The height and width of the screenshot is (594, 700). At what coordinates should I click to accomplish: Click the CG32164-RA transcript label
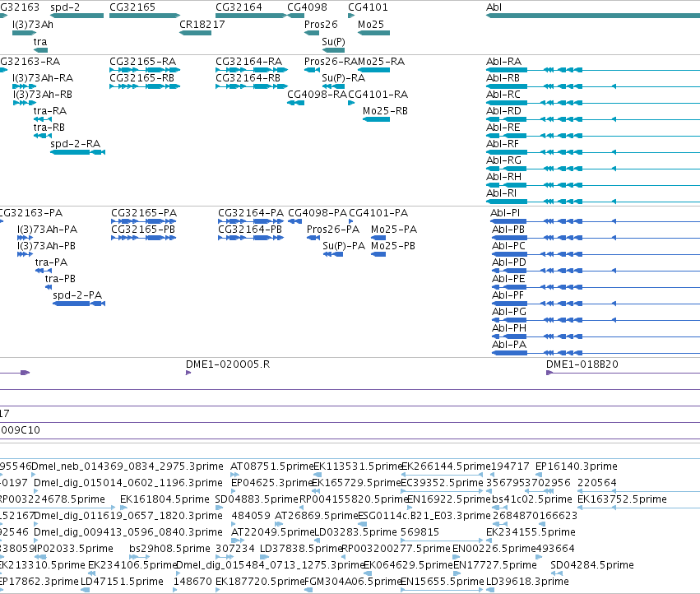pos(249,61)
